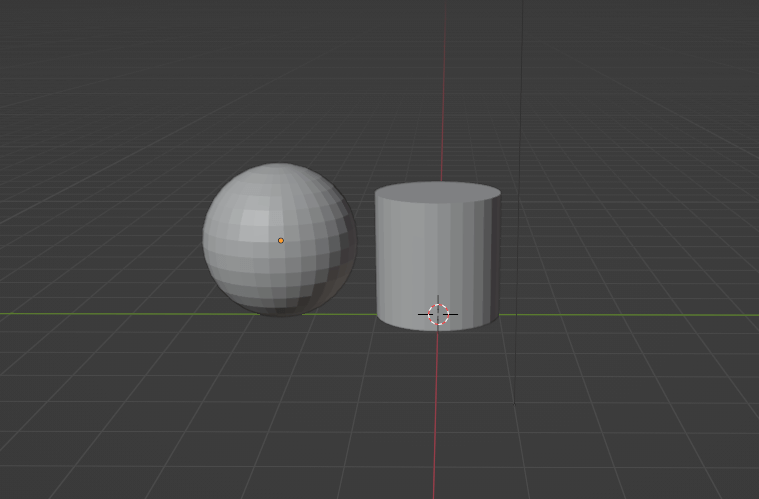
Task: Click the green axis line left of sphere
Action: tap(100, 313)
